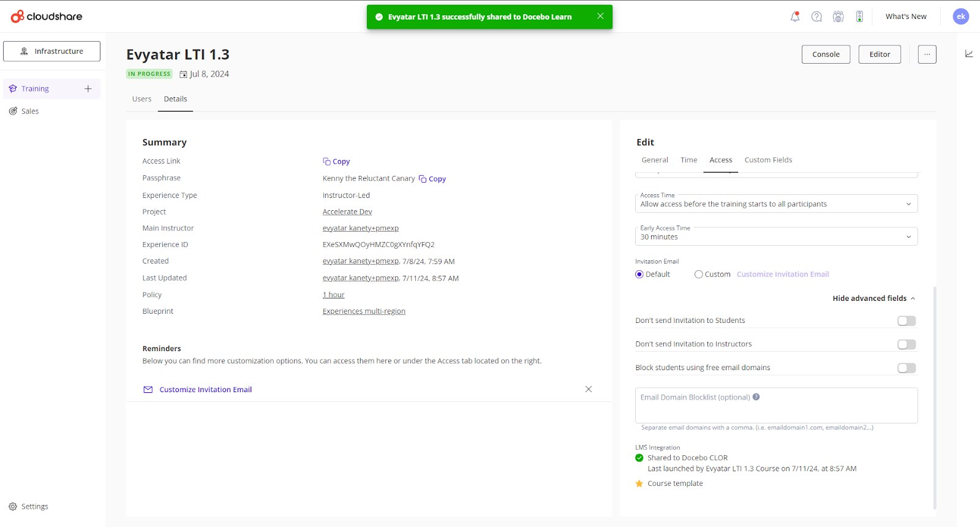Screen dimensions: 980x527
Task: Click the envelope icon in Reminders
Action: (148, 390)
